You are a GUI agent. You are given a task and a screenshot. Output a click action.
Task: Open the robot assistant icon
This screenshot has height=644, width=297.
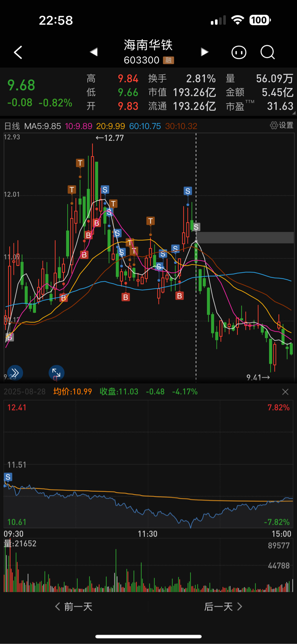239,52
